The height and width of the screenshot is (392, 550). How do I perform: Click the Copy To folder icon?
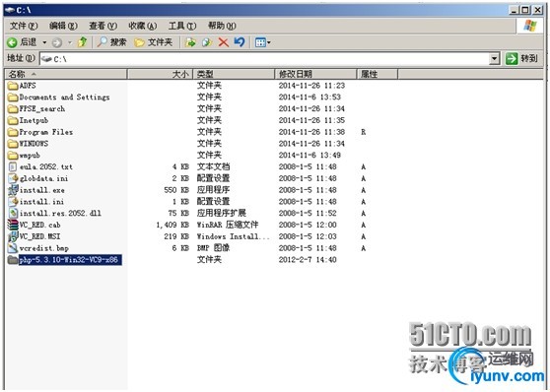pyautogui.click(x=207, y=42)
